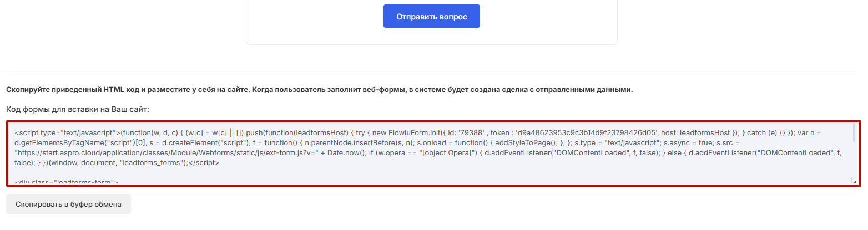Click the scrollbar track below the thumb
The image size is (868, 230).
pos(854,161)
